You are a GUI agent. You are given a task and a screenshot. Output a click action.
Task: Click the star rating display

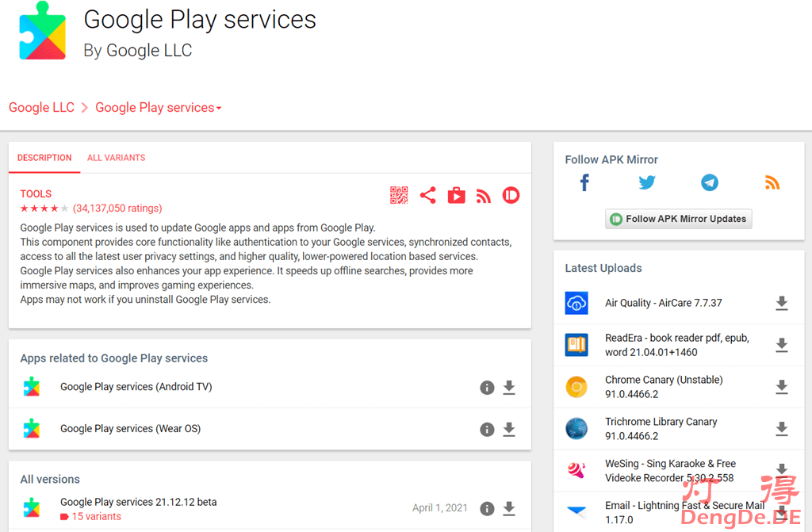point(44,209)
